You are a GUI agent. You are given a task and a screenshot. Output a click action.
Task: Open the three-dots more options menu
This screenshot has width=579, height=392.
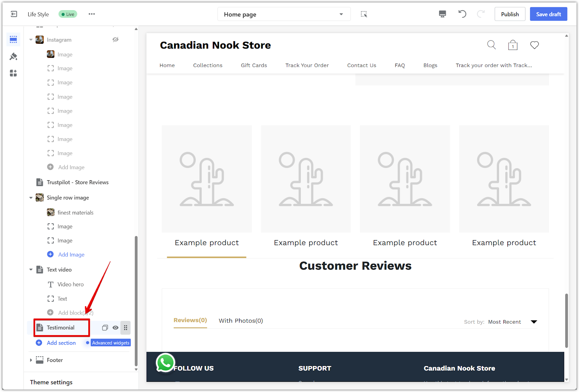[92, 14]
